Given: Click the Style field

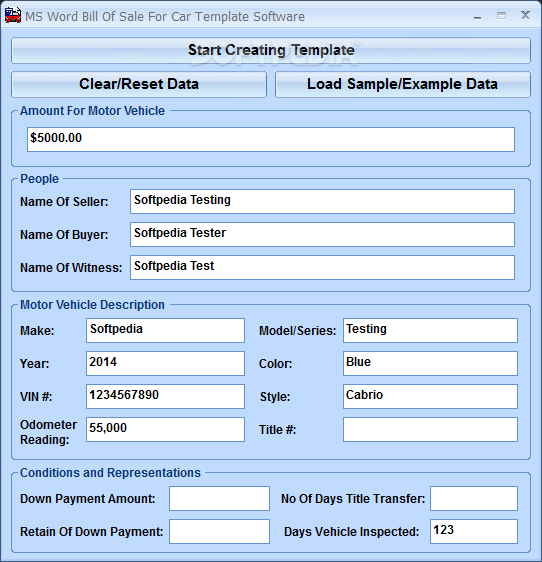Looking at the screenshot, I should click(x=430, y=396).
